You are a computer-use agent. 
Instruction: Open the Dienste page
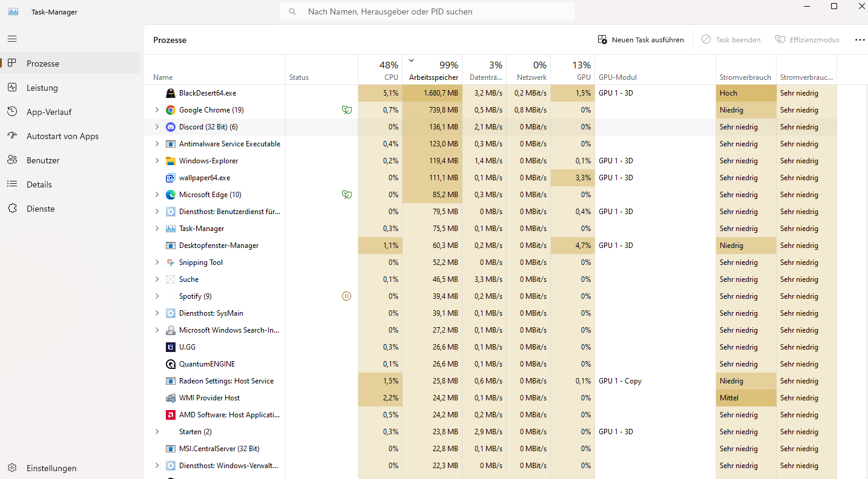pos(71,209)
